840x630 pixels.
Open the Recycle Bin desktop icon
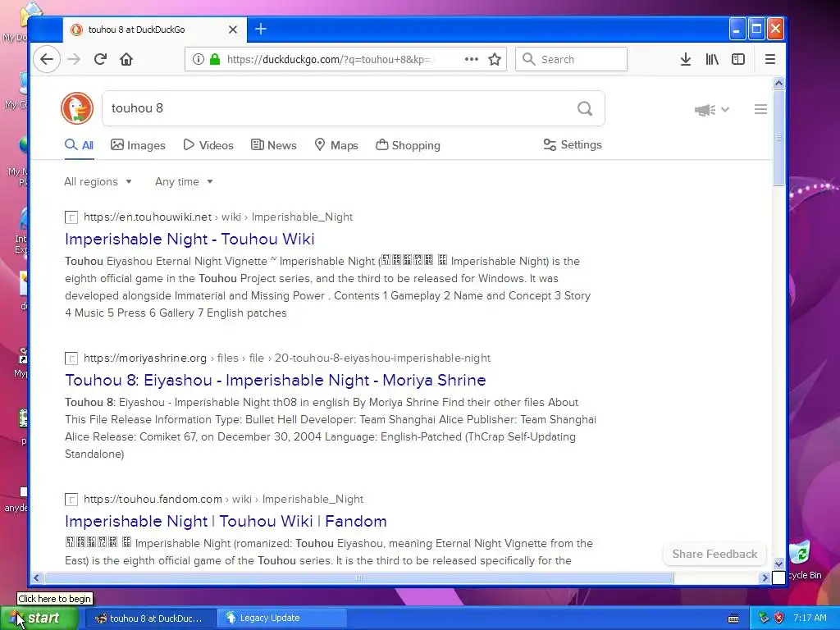(801, 560)
